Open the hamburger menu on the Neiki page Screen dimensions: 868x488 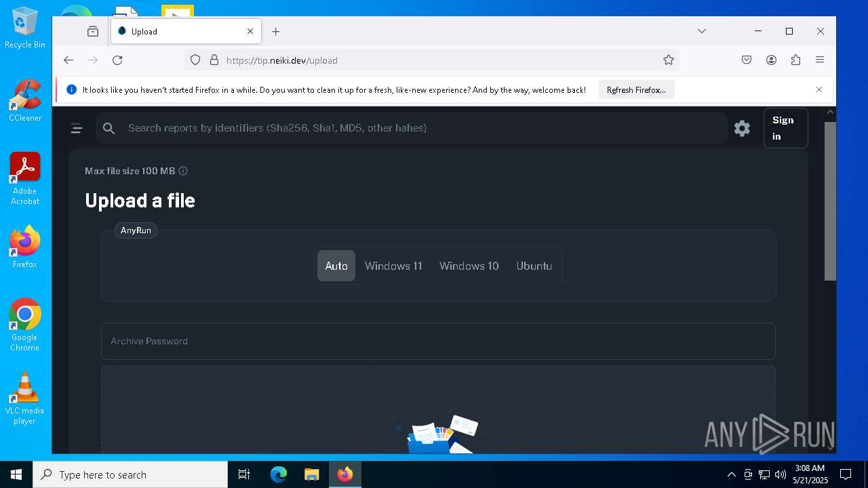pyautogui.click(x=77, y=128)
